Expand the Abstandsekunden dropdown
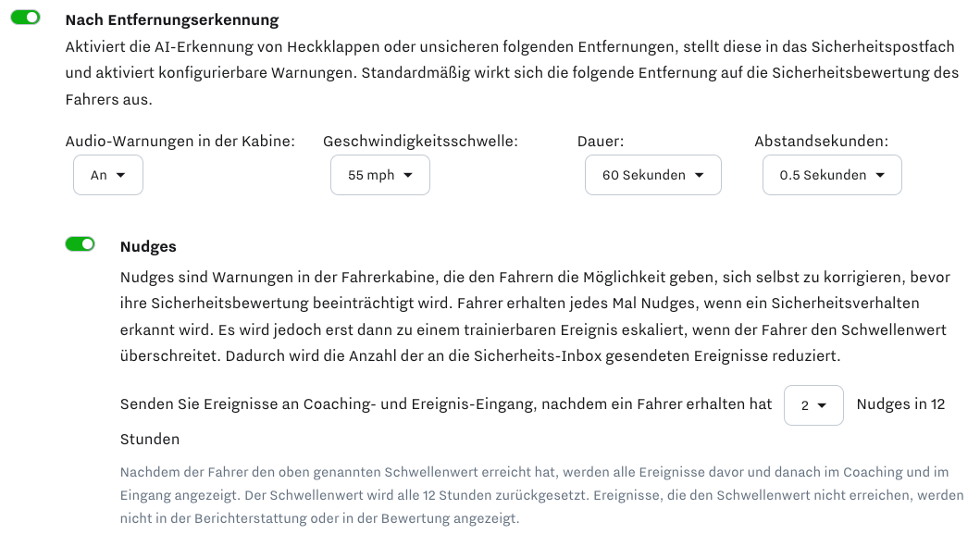The height and width of the screenshot is (534, 980). 832,175
